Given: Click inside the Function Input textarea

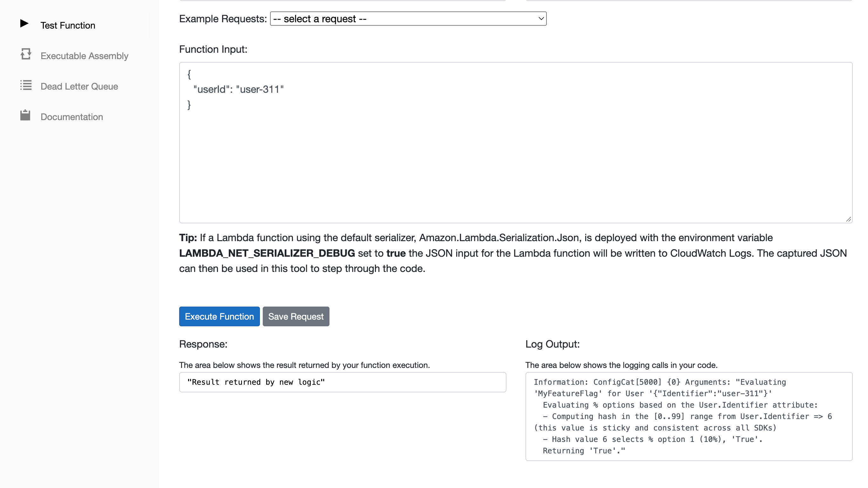Looking at the screenshot, I should point(516,143).
